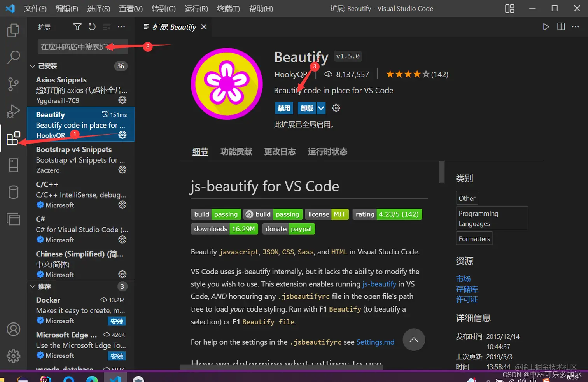Screen dimensions: 588x382
Task: Click the 禁用 button
Action: coord(284,108)
